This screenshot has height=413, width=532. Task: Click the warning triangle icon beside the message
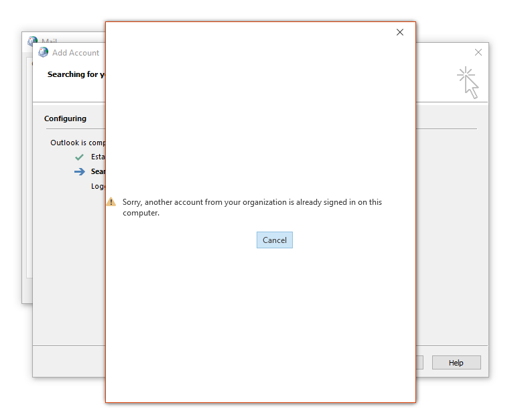pyautogui.click(x=111, y=201)
